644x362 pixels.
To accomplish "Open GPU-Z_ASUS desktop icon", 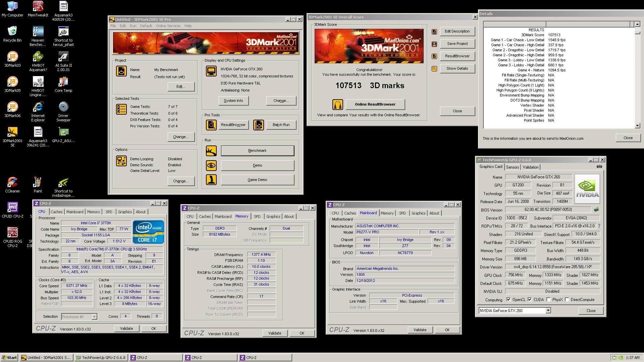I will [63, 135].
